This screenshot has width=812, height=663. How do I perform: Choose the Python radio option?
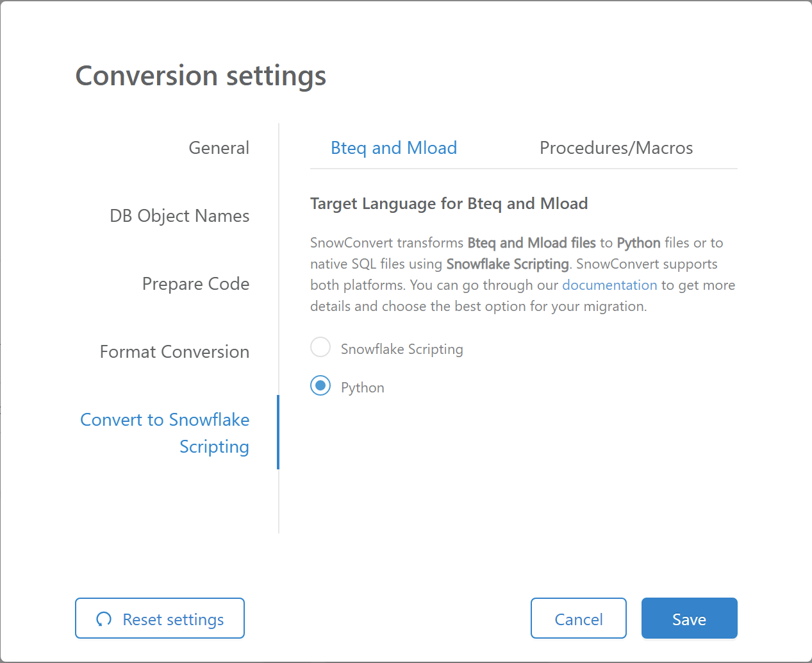(320, 386)
